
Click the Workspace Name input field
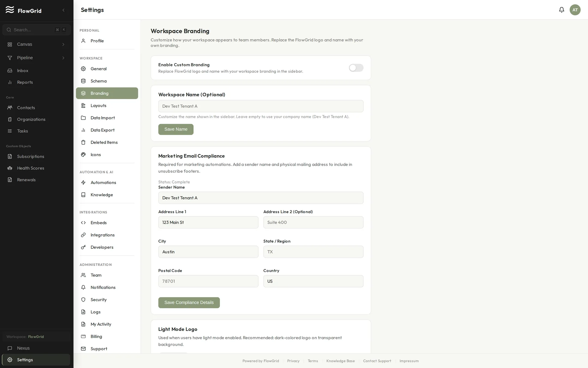point(261,106)
